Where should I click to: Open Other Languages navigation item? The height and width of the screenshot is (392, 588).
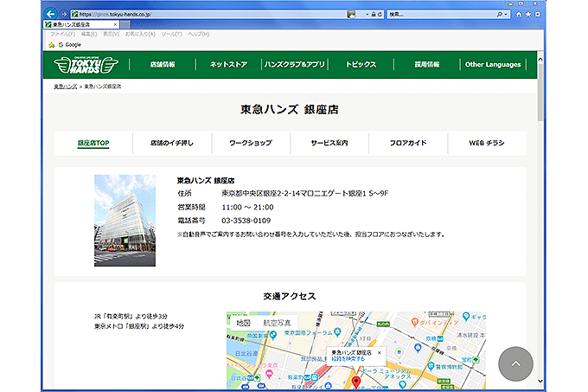point(493,65)
